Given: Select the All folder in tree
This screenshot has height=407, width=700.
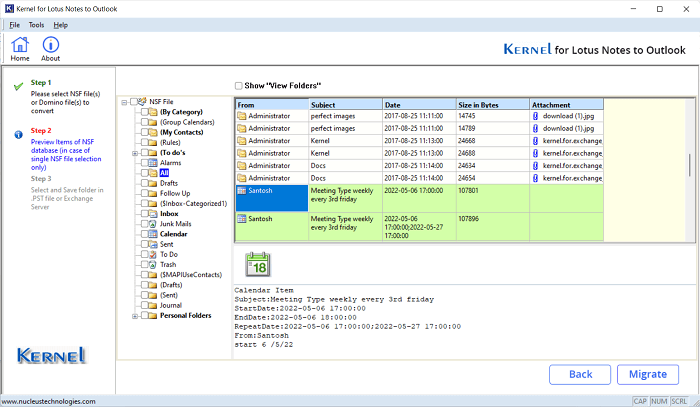Looking at the screenshot, I should pos(164,173).
